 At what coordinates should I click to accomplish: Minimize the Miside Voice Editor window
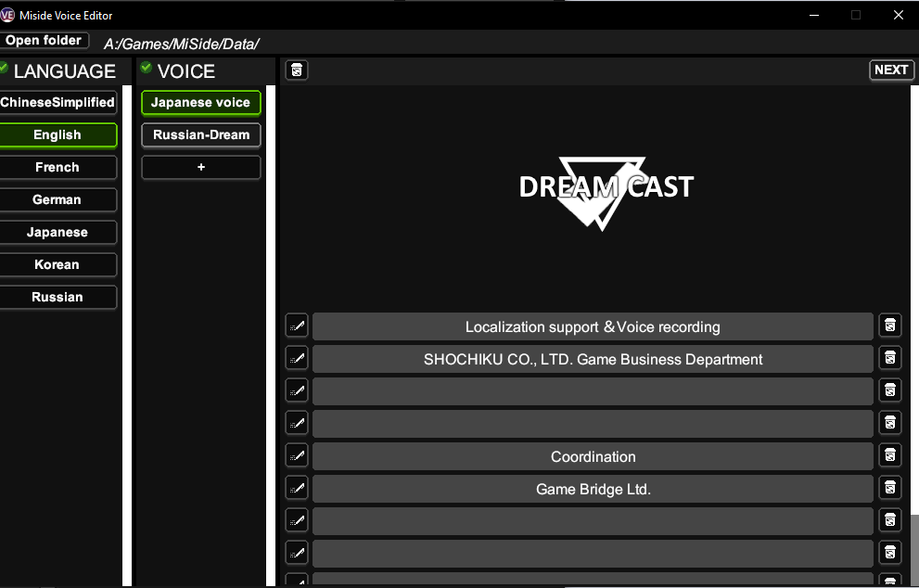pyautogui.click(x=814, y=15)
